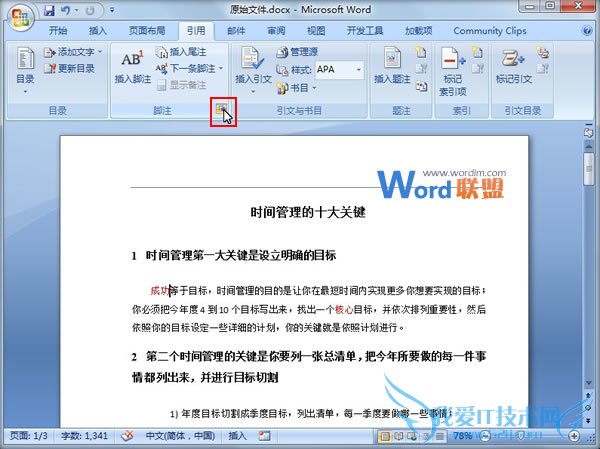The image size is (600, 449).
Task: Click the page number indicator 页面: 1/3
Action: click(x=29, y=436)
